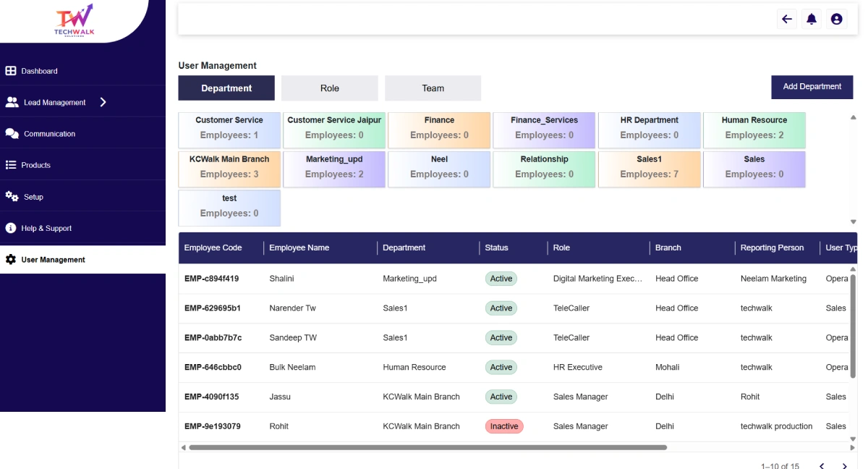Go to previous page of employees

tap(822, 466)
